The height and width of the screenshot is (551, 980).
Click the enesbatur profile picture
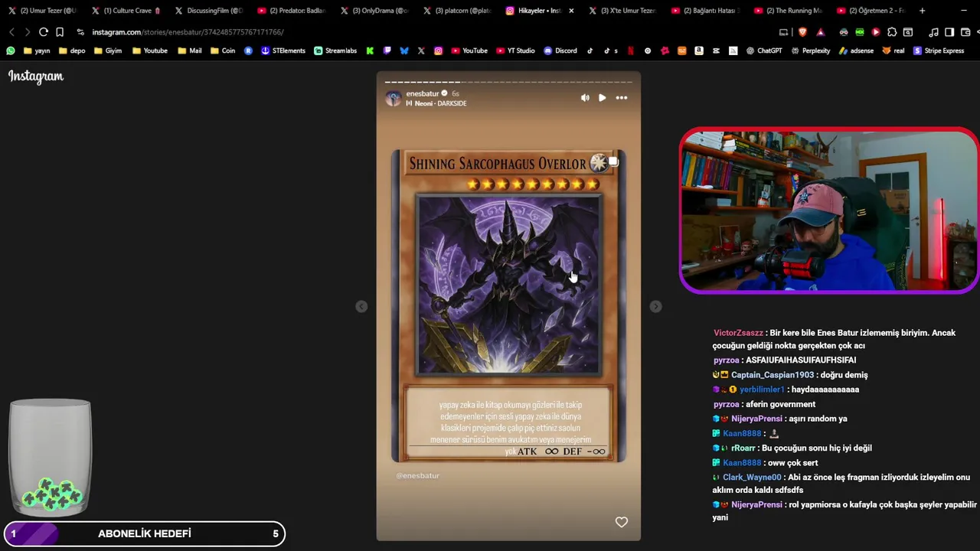394,98
